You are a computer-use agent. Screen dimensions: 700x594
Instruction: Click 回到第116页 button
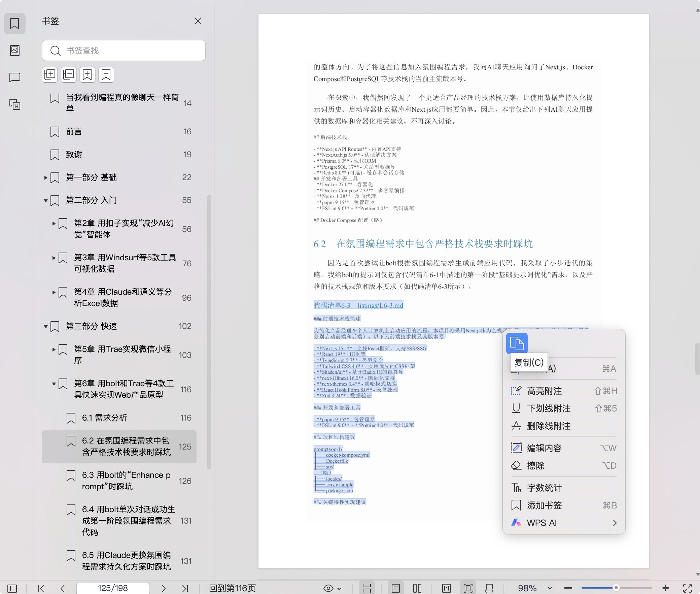pyautogui.click(x=232, y=588)
